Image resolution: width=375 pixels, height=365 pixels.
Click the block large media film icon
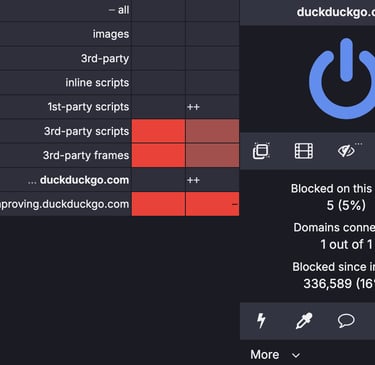click(304, 151)
